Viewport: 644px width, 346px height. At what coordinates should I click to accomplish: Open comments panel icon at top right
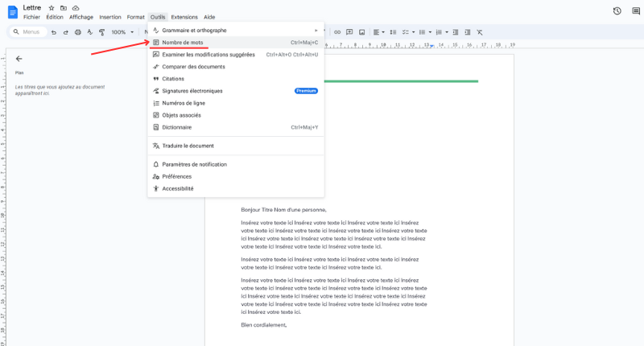coord(636,10)
